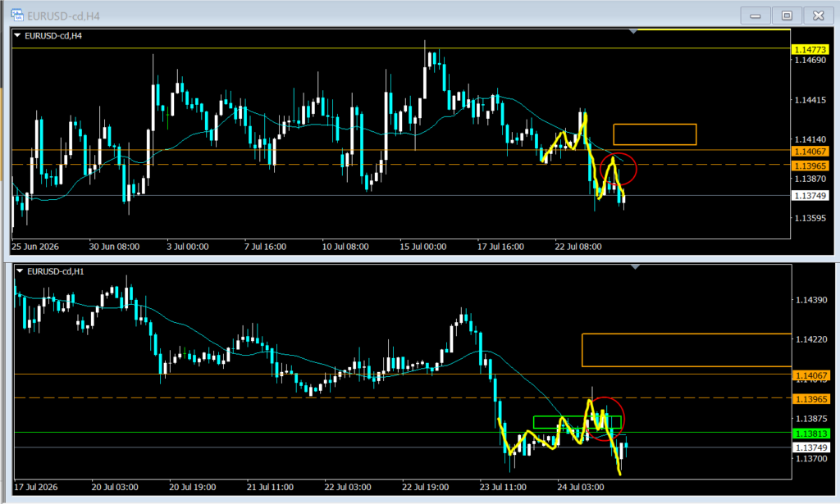Viewport: 840px width, 504px height.
Task: Maximize the EURUSD-cd,H4 chart window
Action: point(787,16)
